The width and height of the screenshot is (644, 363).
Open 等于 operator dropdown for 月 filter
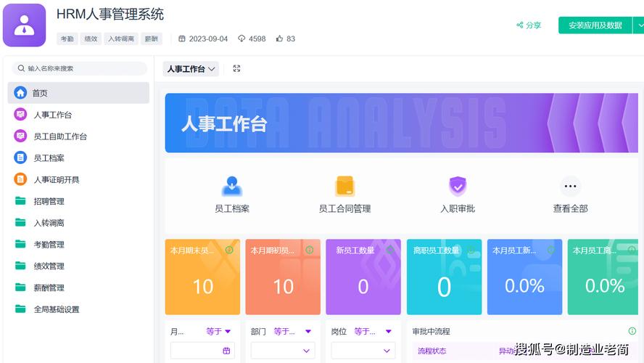(x=218, y=331)
